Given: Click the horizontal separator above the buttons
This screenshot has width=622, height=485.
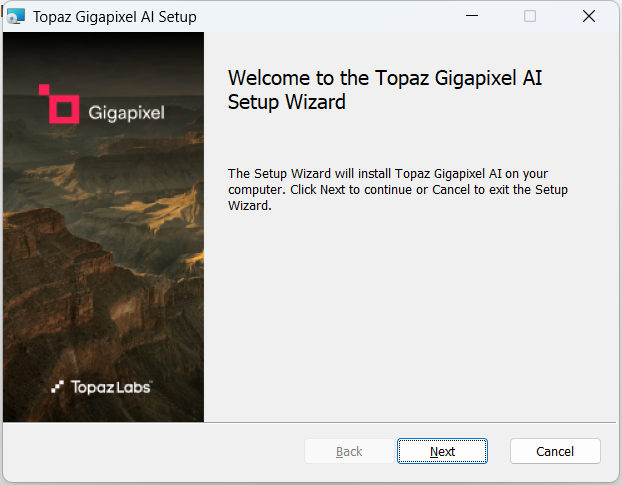Looking at the screenshot, I should click(x=309, y=423).
